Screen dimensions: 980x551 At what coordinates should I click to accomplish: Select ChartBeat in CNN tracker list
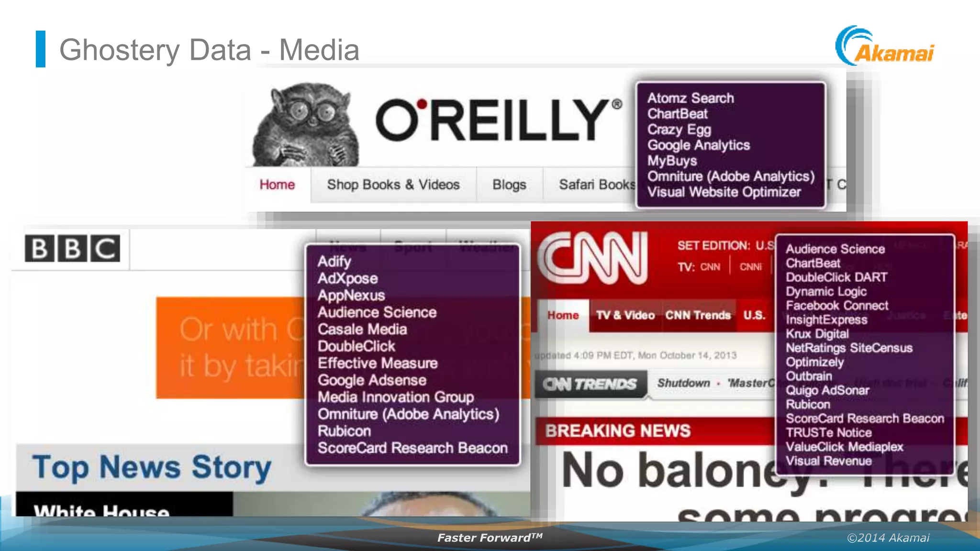pos(813,263)
